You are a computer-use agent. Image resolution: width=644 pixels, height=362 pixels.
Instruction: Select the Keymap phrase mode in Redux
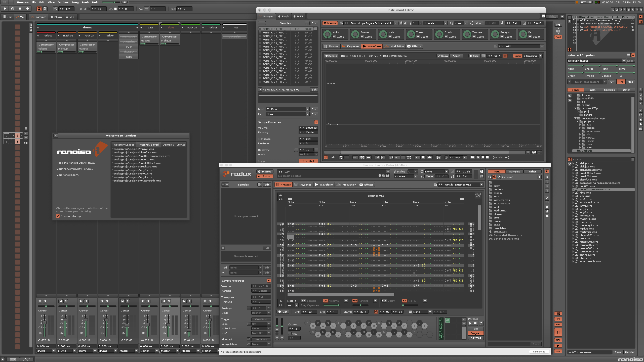pyautogui.click(x=476, y=338)
